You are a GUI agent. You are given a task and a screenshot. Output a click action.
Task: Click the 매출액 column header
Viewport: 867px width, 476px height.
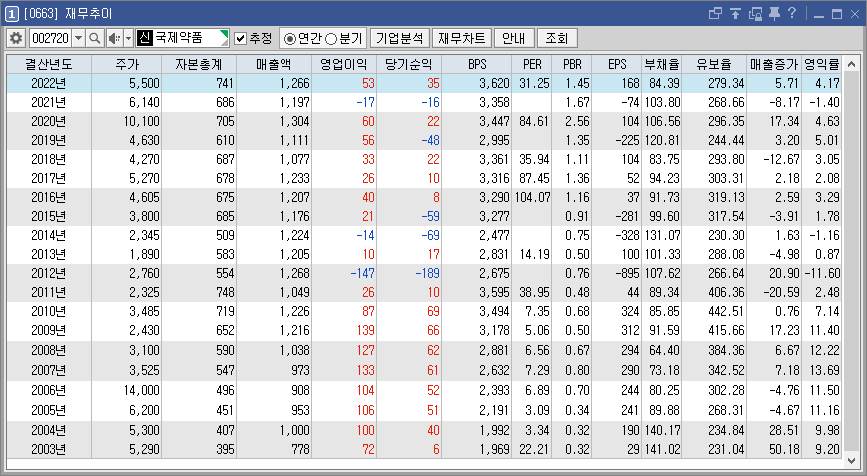pyautogui.click(x=274, y=64)
